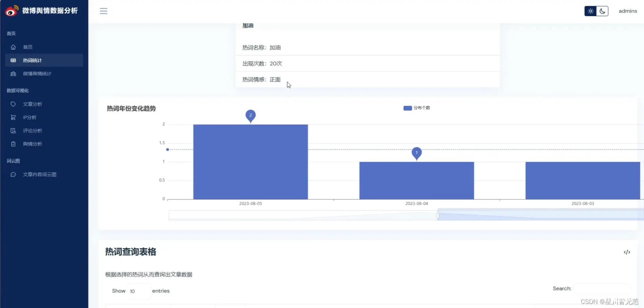Click the 2023-08-04 bar in chart
Viewport: 644px width, 308px height.
417,181
